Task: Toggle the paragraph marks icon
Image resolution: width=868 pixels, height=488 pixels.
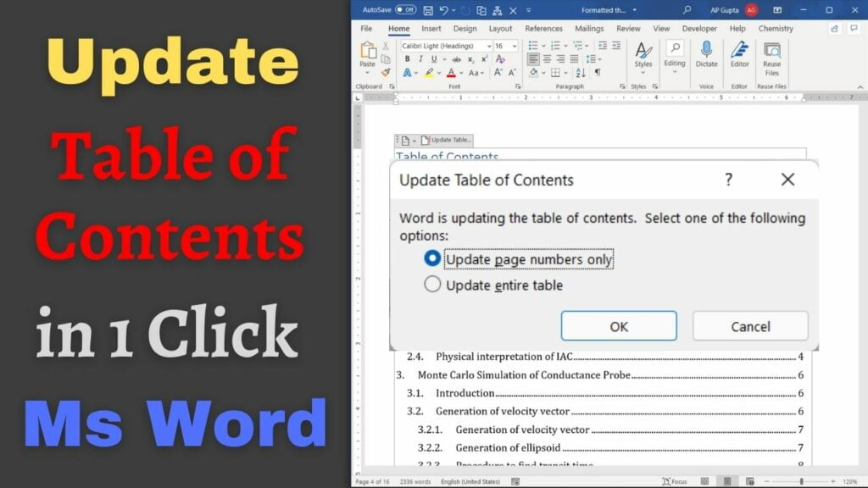Action: [596, 72]
